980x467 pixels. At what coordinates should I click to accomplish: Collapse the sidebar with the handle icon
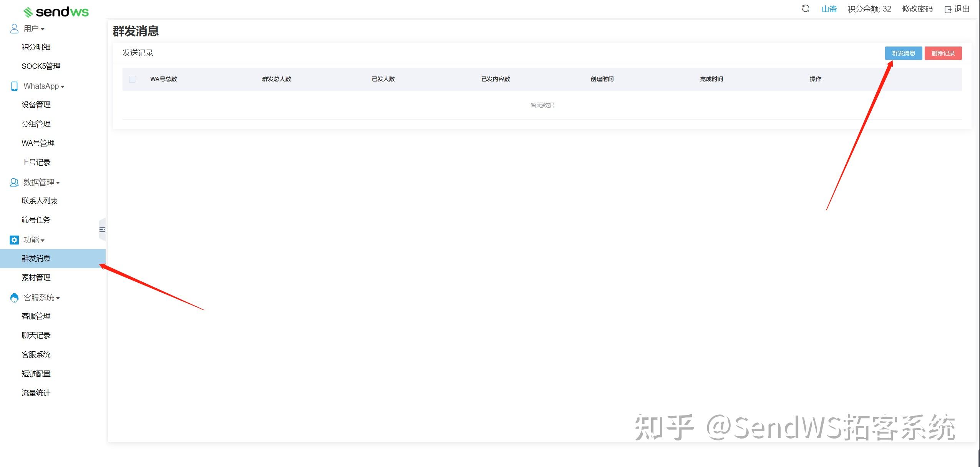[x=102, y=229]
